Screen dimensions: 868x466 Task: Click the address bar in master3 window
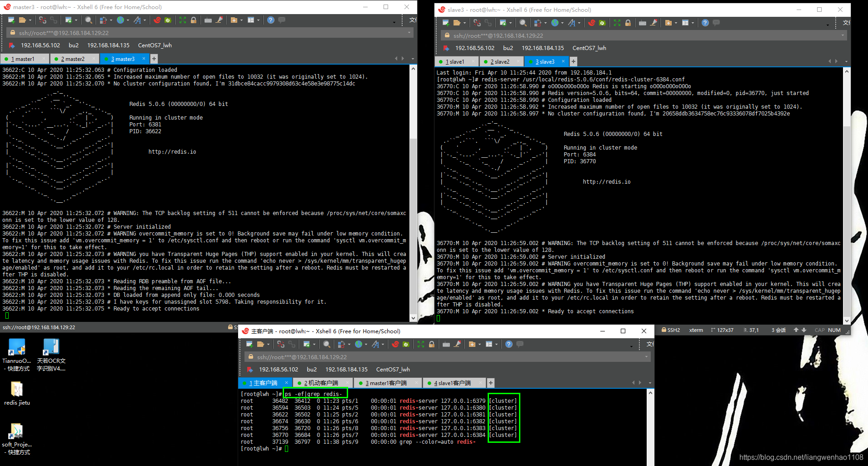tap(210, 33)
